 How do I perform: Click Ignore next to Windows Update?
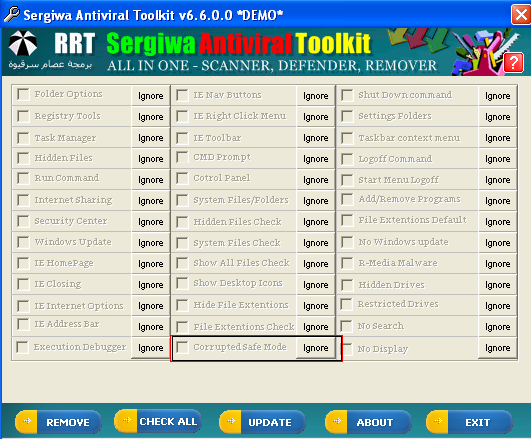click(x=150, y=243)
